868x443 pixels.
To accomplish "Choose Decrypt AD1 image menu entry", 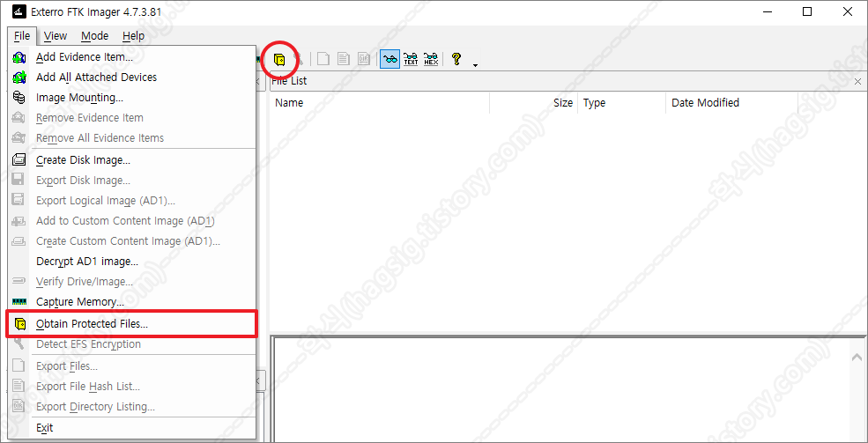I will [132, 262].
